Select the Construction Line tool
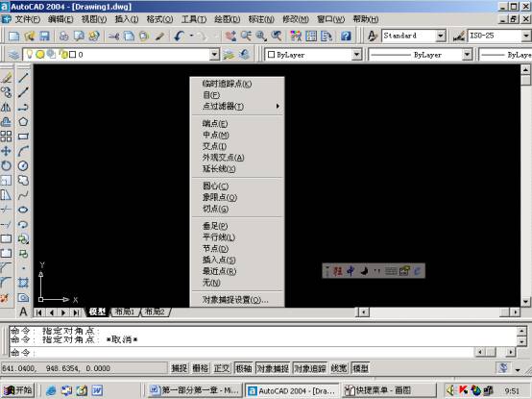The width and height of the screenshot is (532, 399). pyautogui.click(x=23, y=92)
